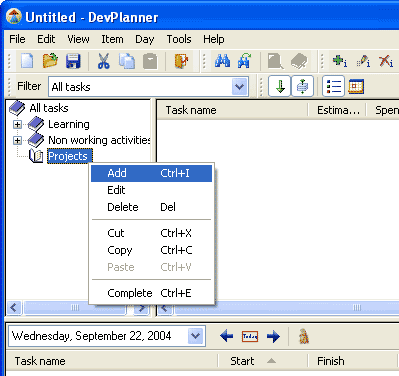Click the Today calendar button

coord(250,336)
